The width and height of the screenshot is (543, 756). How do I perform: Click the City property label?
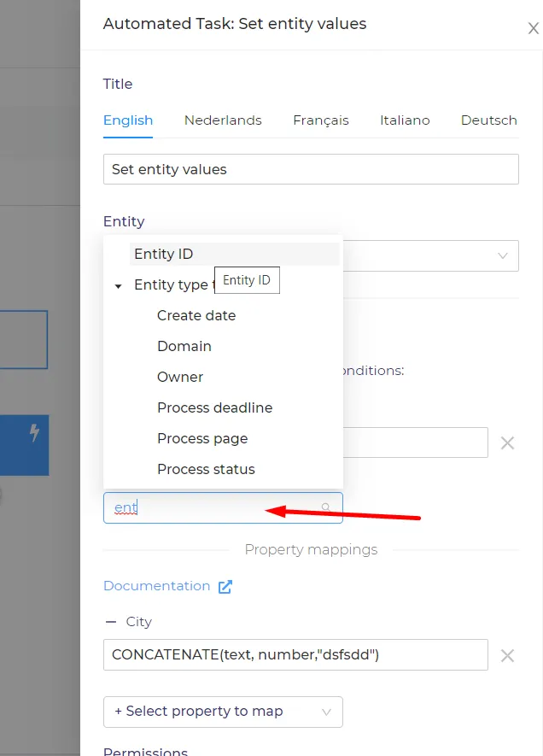click(139, 622)
